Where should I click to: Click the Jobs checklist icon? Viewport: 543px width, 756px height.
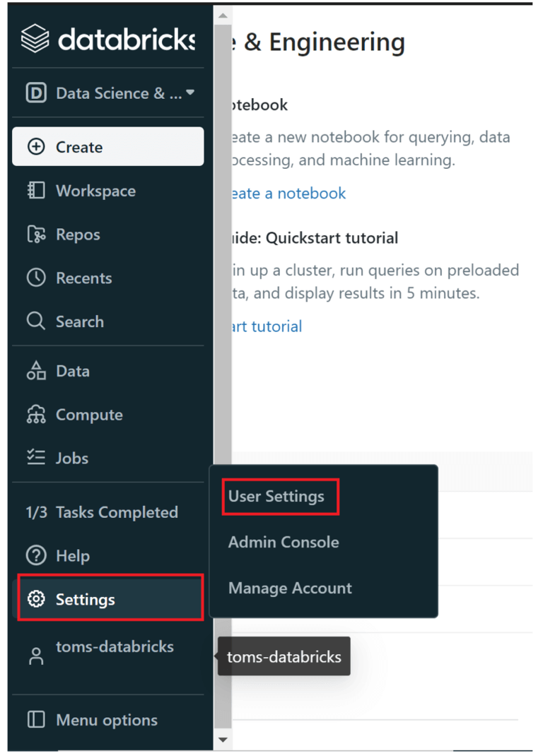[x=35, y=458]
